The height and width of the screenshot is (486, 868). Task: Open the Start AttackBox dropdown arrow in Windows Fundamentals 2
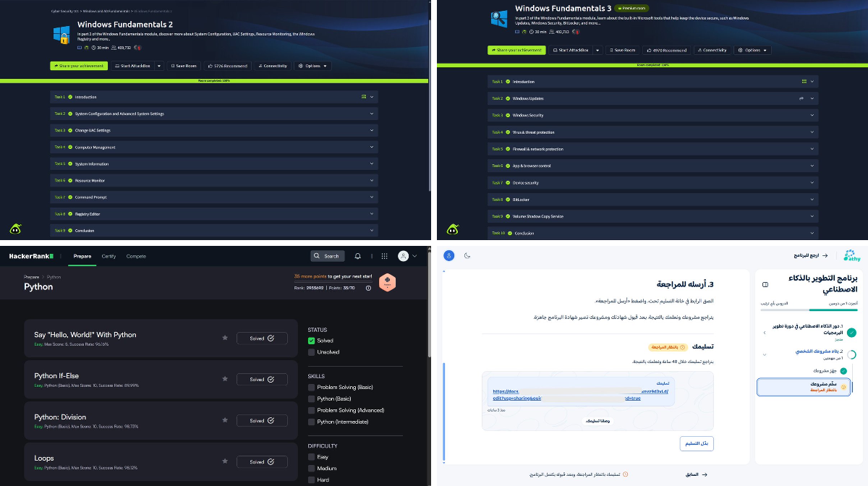coord(158,66)
